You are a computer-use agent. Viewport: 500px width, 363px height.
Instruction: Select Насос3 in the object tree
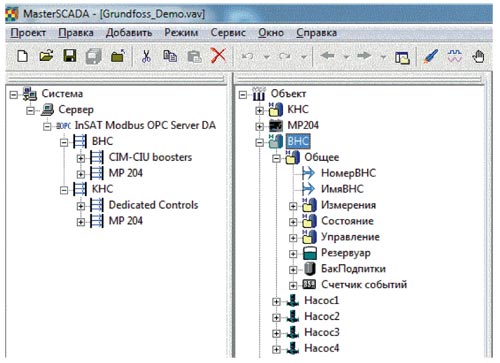(x=322, y=332)
